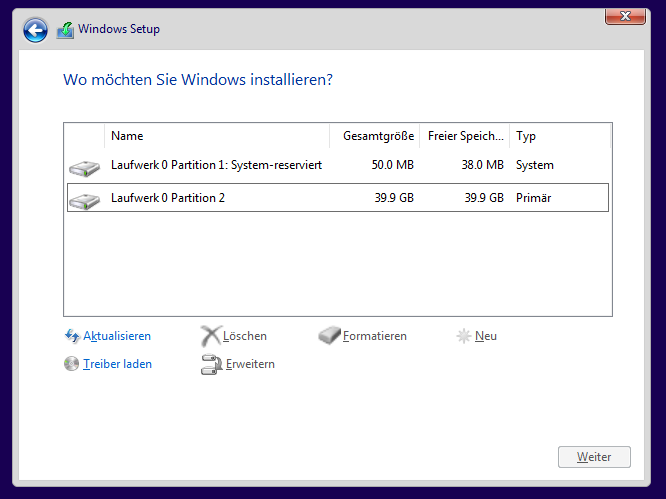Create a partition with the Neu link

[486, 336]
